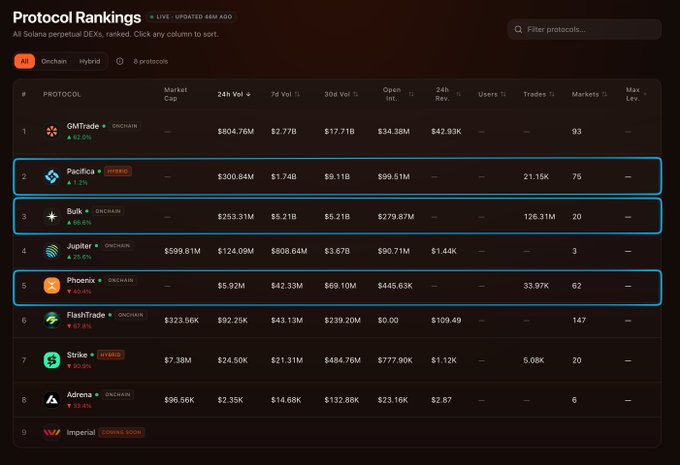
Task: Sort by 24h Rev. column
Action: (x=448, y=94)
